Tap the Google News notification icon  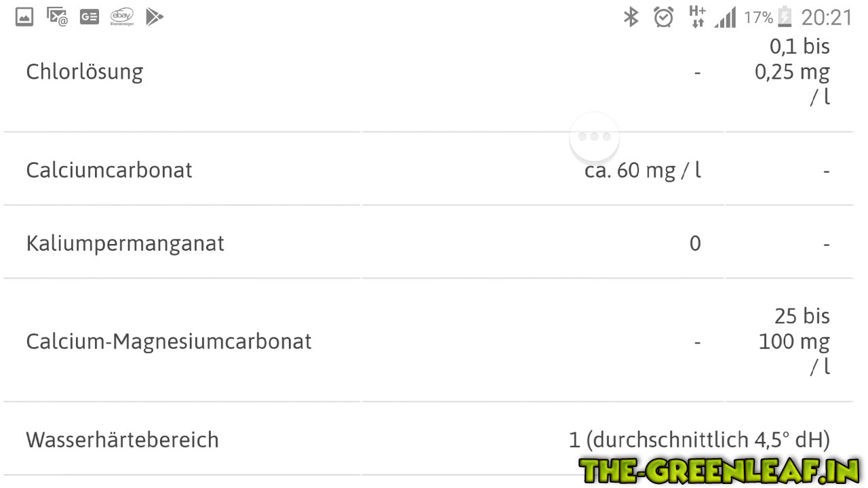pos(90,17)
